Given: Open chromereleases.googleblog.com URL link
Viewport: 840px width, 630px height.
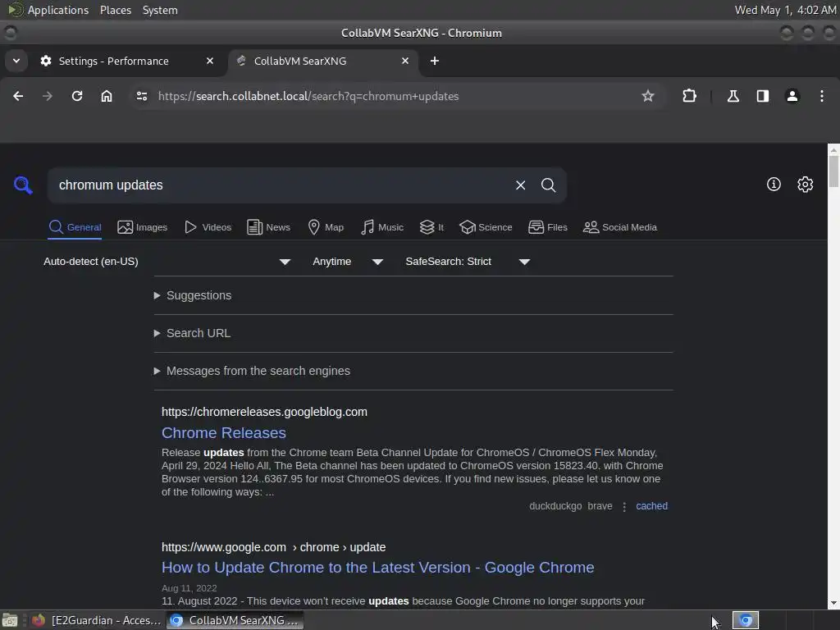Looking at the screenshot, I should [x=264, y=412].
